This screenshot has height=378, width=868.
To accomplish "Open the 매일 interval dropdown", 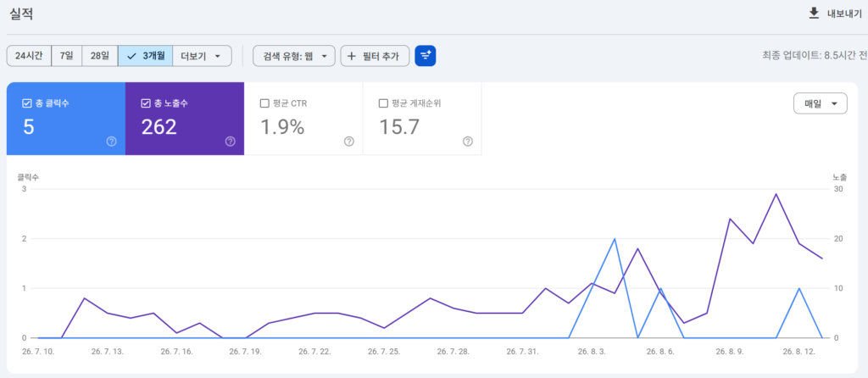I will click(x=821, y=103).
